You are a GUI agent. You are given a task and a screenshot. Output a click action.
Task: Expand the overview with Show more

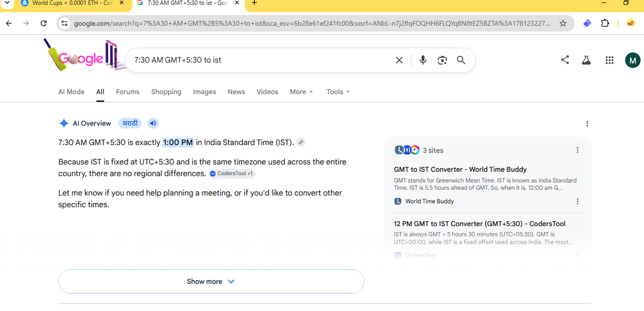[211, 281]
